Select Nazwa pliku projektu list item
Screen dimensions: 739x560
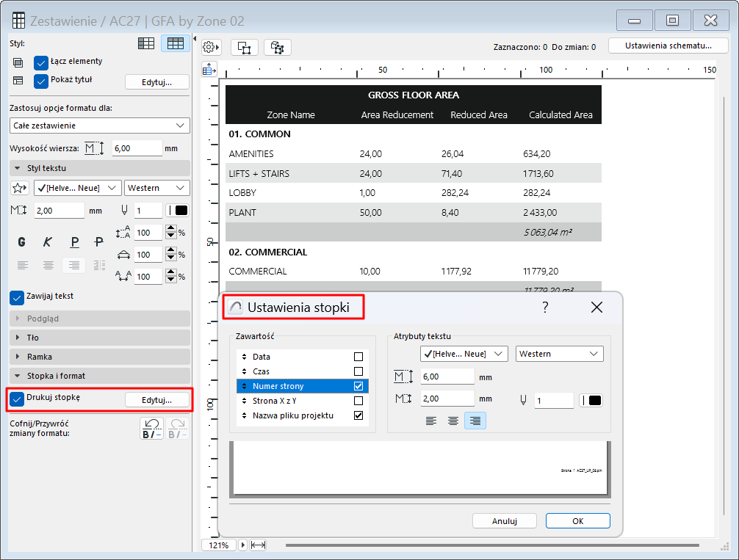pyautogui.click(x=292, y=415)
